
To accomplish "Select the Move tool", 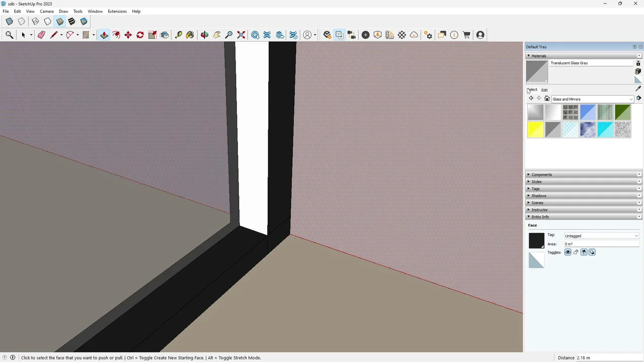I will tap(128, 35).
